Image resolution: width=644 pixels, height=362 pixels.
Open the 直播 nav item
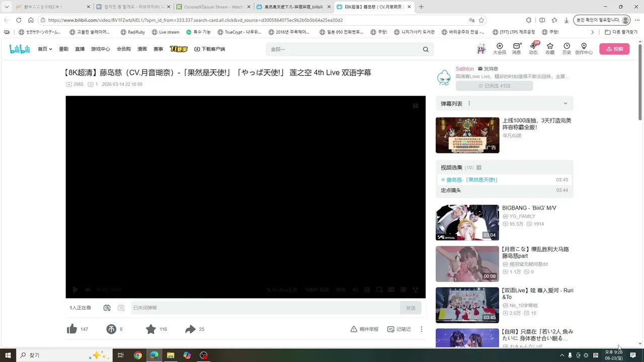click(x=79, y=49)
